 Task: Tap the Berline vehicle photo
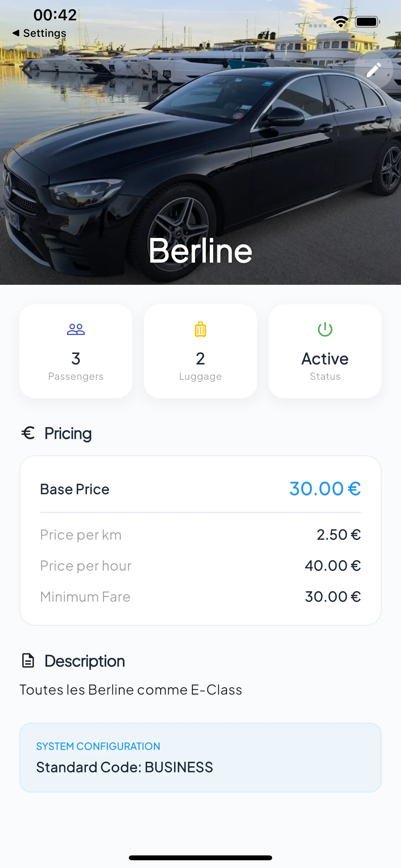200,152
